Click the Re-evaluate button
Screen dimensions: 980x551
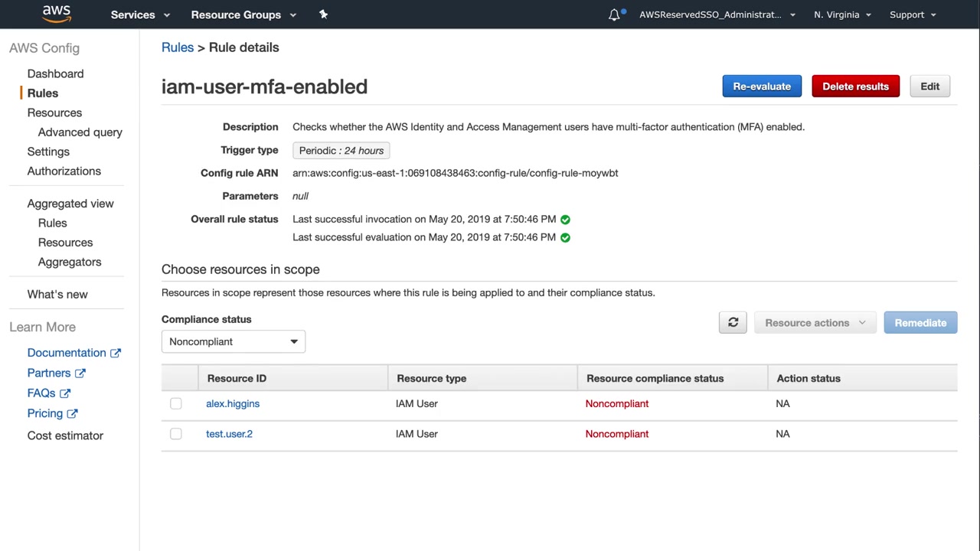tap(762, 86)
